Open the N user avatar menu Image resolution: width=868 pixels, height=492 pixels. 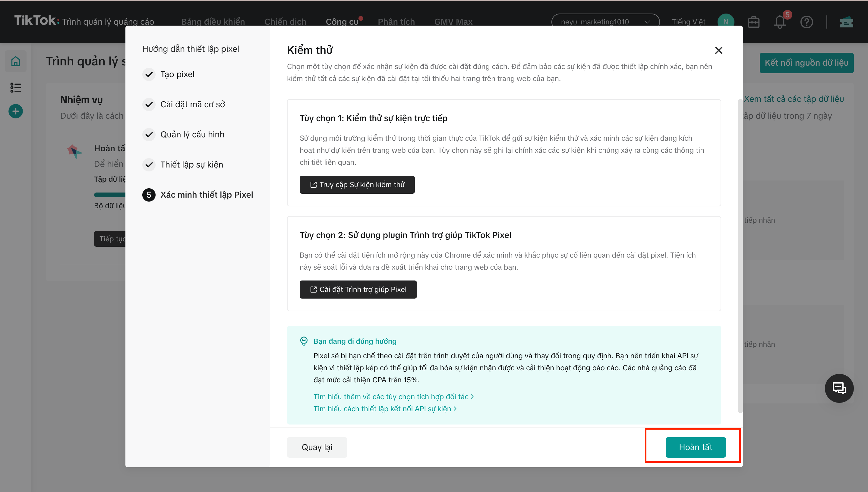point(726,22)
